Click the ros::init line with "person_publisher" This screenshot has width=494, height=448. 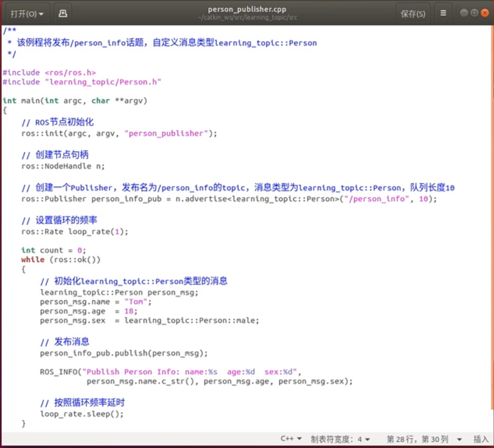(x=119, y=134)
